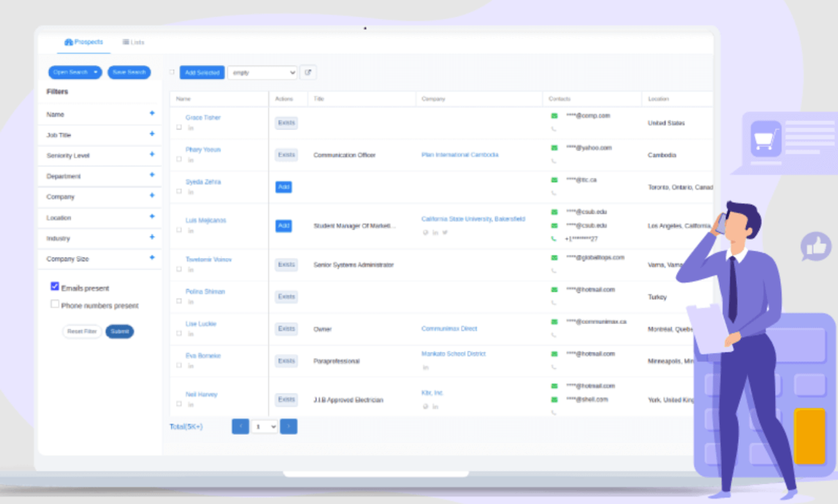Click Add button for Luis Mejicanos
838x504 pixels.
coord(284,226)
